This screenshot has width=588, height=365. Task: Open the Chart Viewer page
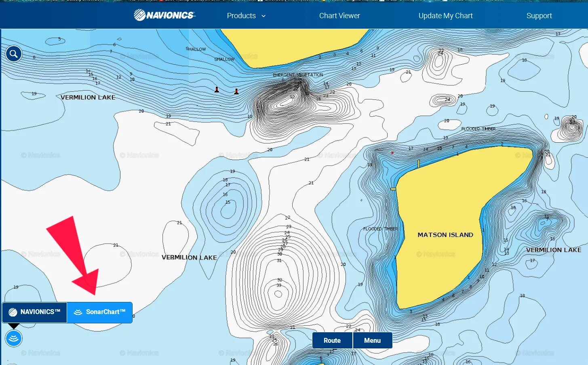pos(339,16)
